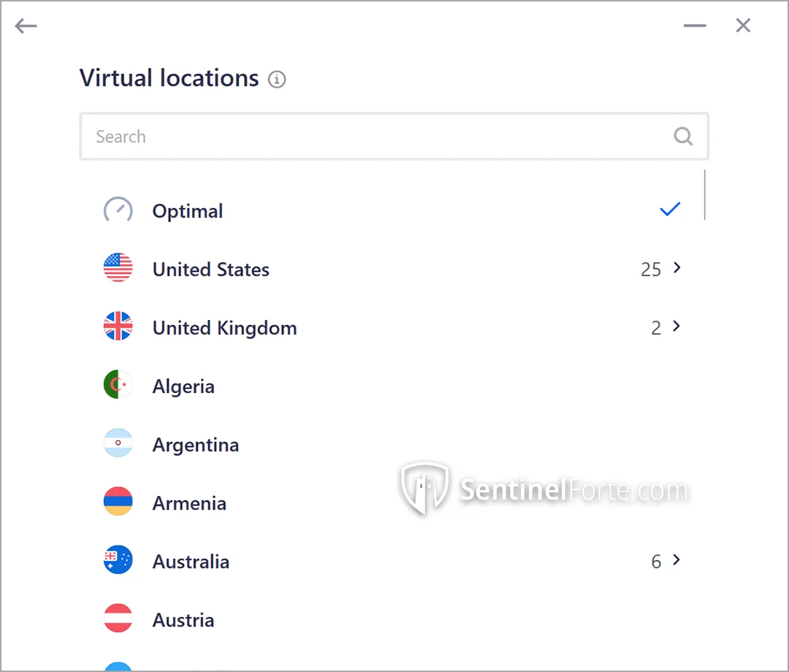Open the Virtual locations info icon
Screen dimensions: 789x672
(x=277, y=79)
